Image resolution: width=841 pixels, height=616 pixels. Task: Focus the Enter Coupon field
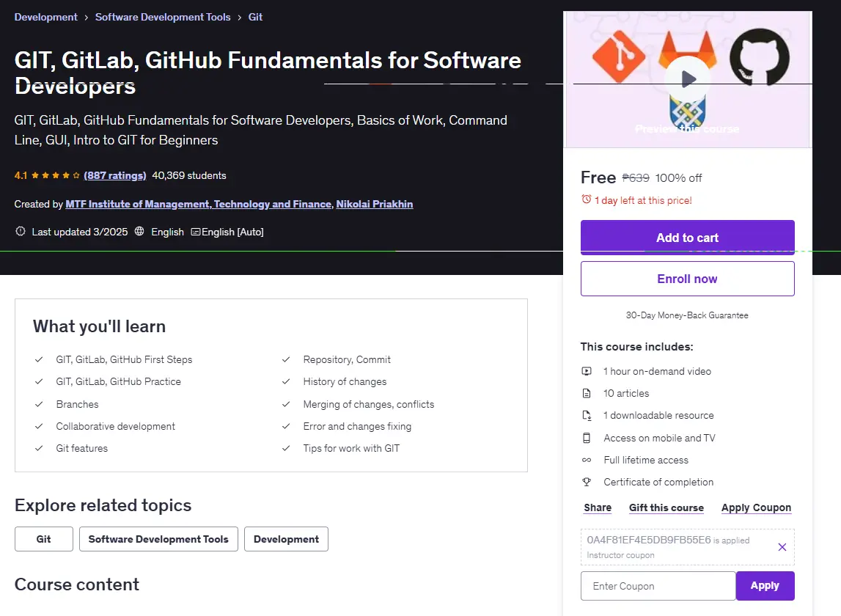click(658, 586)
